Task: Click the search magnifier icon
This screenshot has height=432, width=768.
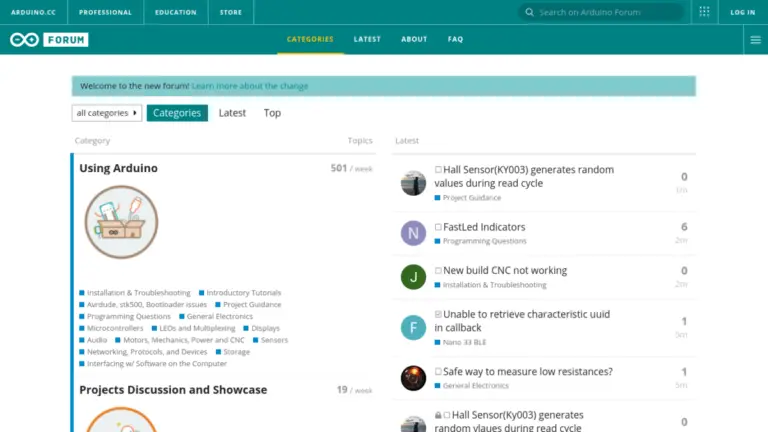Action: tap(528, 12)
